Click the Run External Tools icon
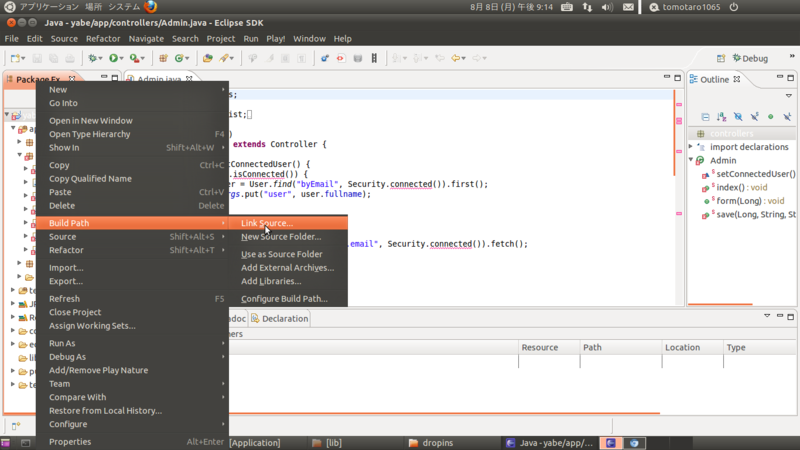 pyautogui.click(x=134, y=58)
